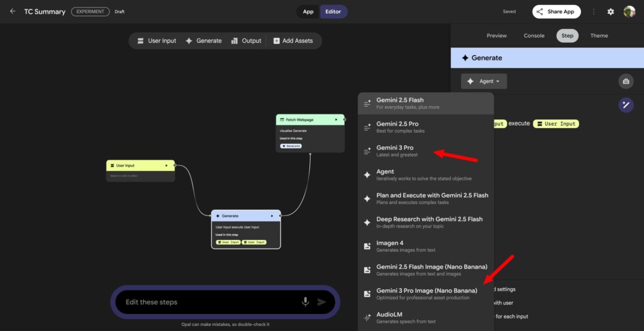The height and width of the screenshot is (331, 644).
Task: Click 'User Input execute User Input' node text
Action: pos(237,227)
